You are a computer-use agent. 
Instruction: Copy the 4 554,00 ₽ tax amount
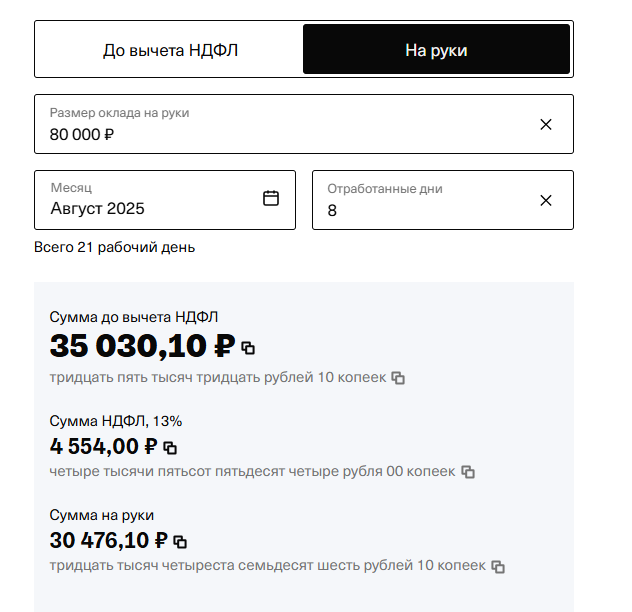point(170,448)
